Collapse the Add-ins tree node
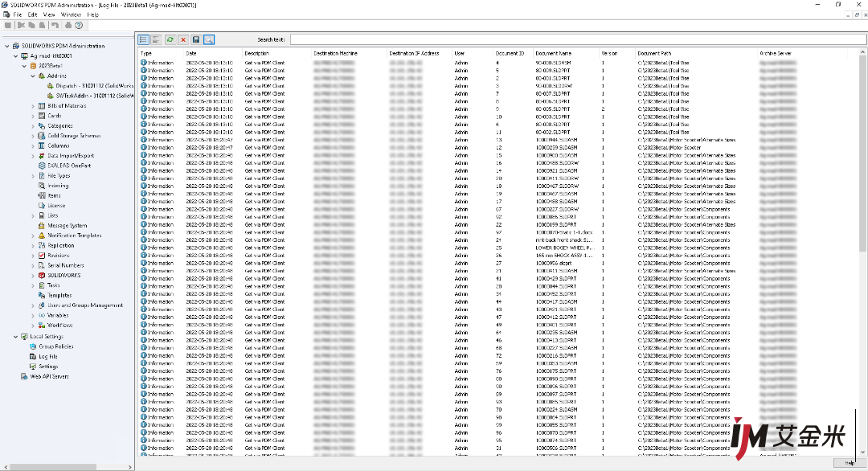Viewport: 868px width, 471px height. click(x=33, y=76)
